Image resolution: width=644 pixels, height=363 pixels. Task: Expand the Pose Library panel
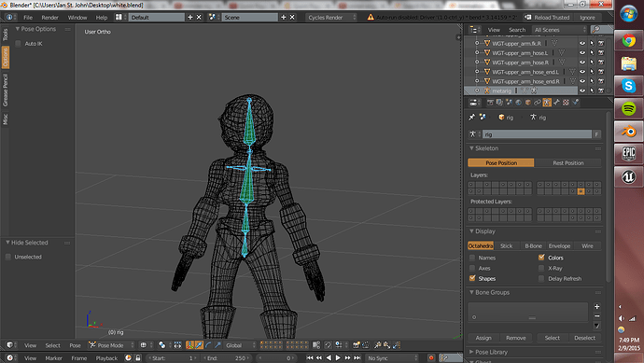pyautogui.click(x=471, y=352)
